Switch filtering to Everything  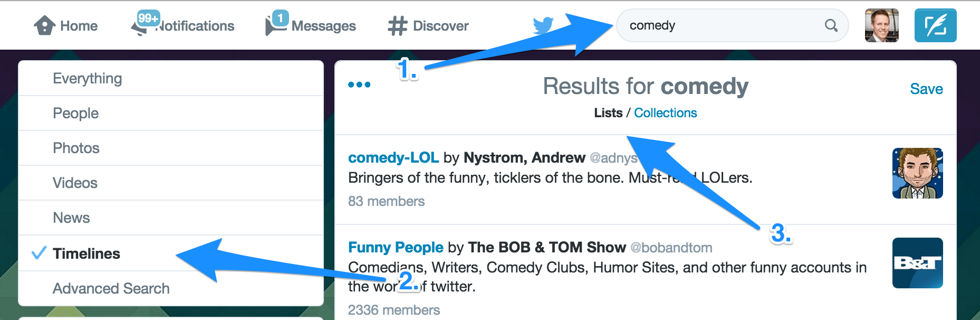tap(87, 78)
